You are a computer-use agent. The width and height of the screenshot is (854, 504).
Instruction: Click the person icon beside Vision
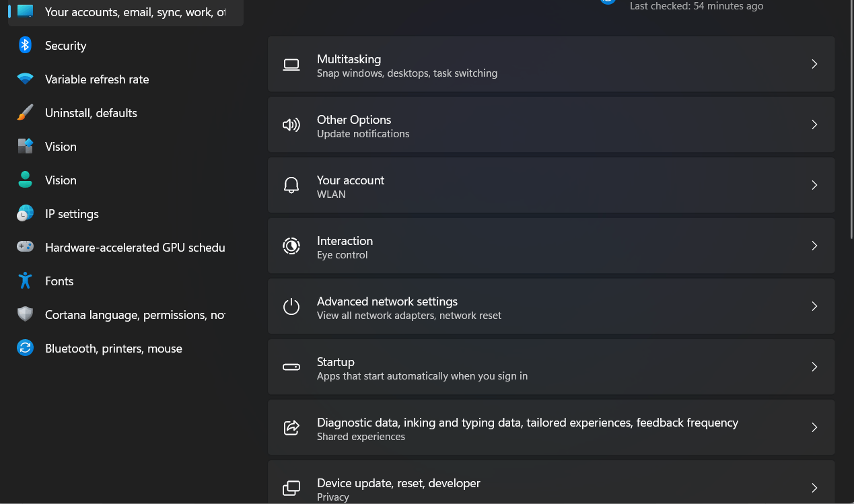(x=25, y=180)
